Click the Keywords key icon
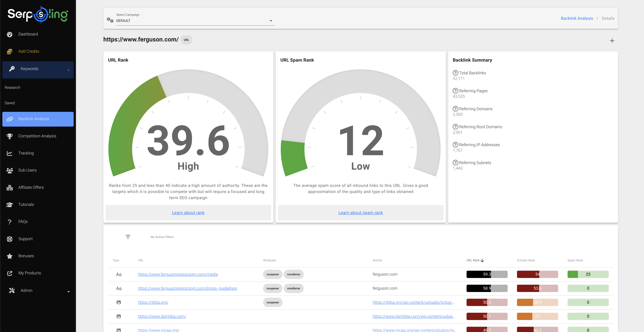Viewport: 644px width, 332px height. pyautogui.click(x=12, y=69)
